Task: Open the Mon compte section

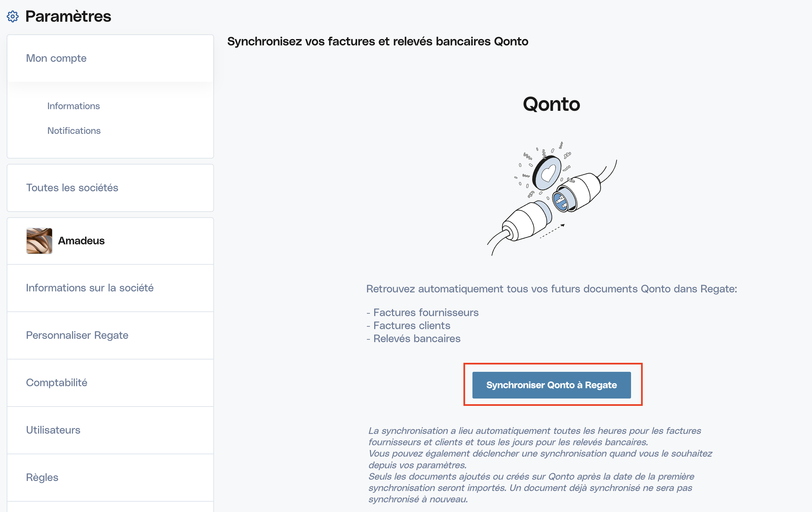Action: (56, 58)
